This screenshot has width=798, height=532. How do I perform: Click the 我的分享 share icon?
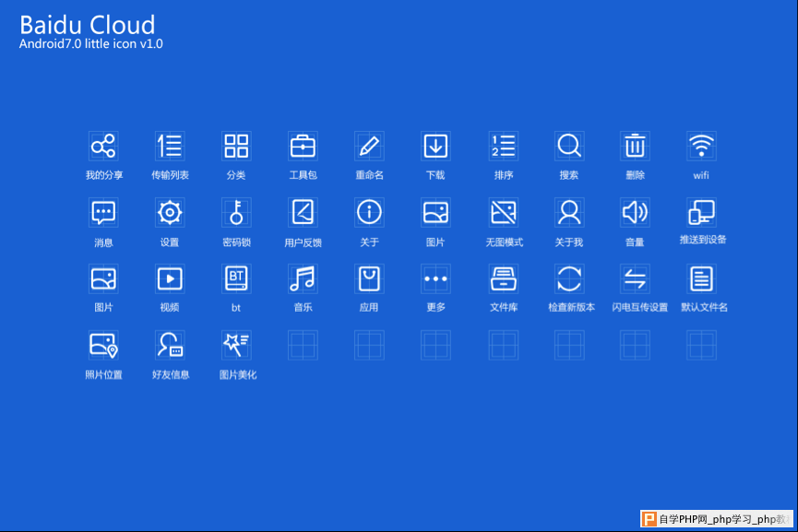click(103, 146)
